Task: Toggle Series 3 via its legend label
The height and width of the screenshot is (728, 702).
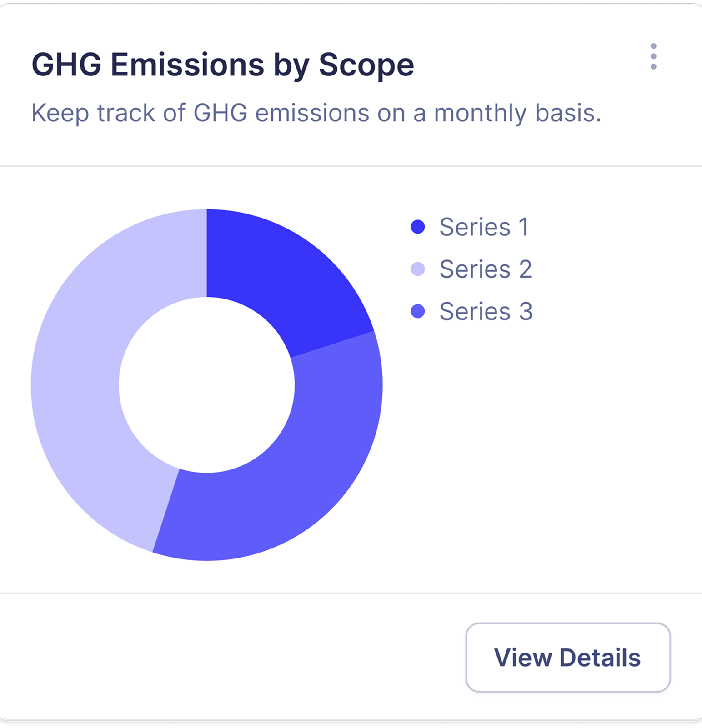Action: [x=486, y=311]
